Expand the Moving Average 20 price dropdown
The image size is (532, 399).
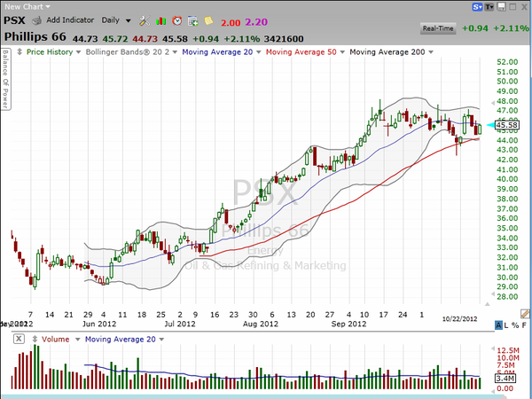[x=259, y=52]
